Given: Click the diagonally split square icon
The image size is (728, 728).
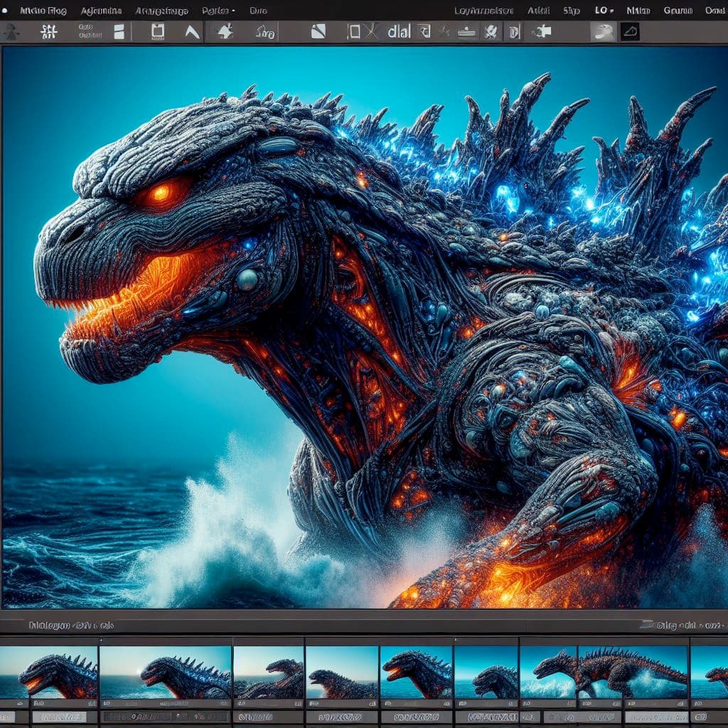Looking at the screenshot, I should point(318,31).
